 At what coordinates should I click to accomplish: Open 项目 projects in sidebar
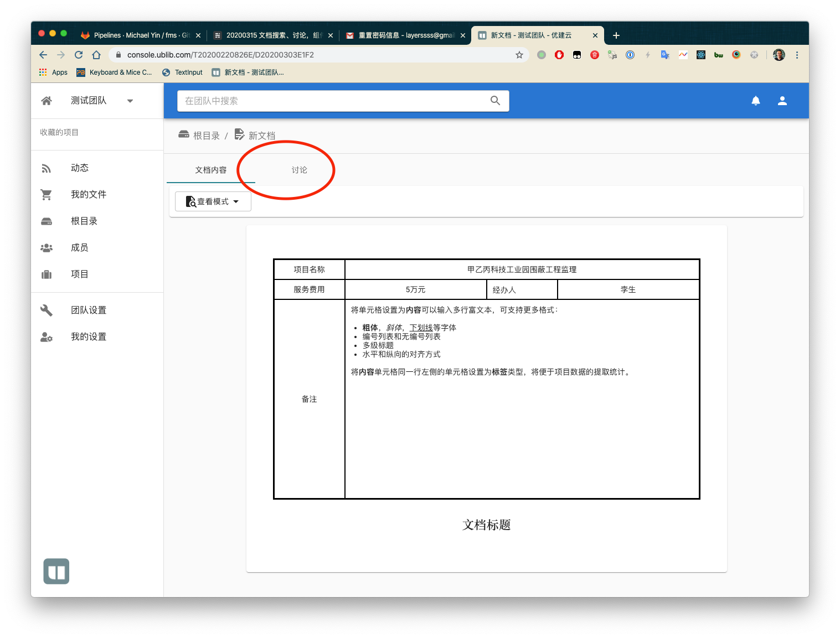pyautogui.click(x=79, y=274)
